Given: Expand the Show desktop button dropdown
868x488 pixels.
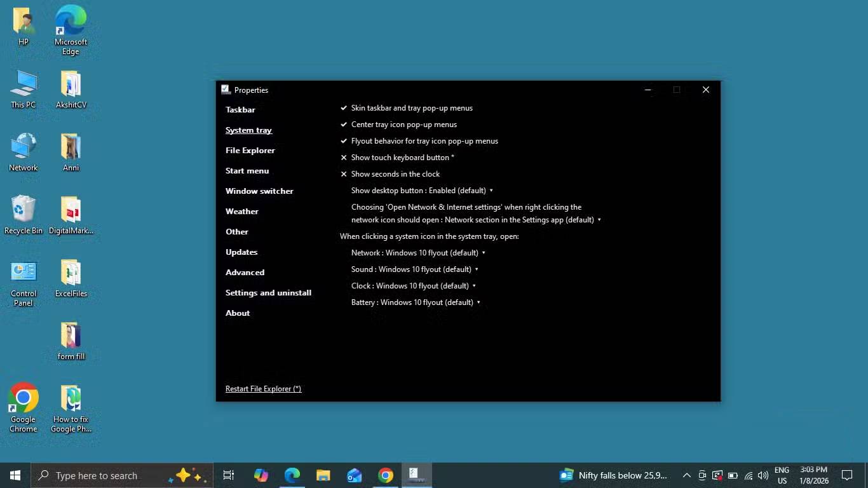Looking at the screenshot, I should (422, 191).
